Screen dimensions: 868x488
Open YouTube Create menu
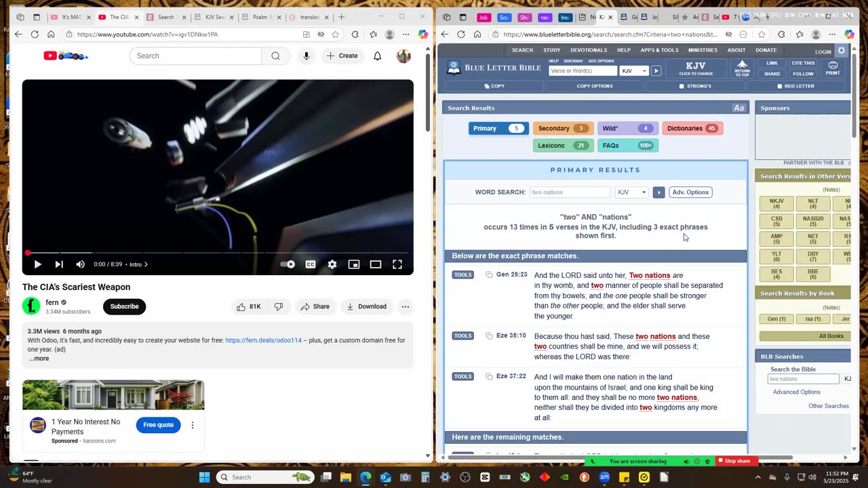[342, 56]
